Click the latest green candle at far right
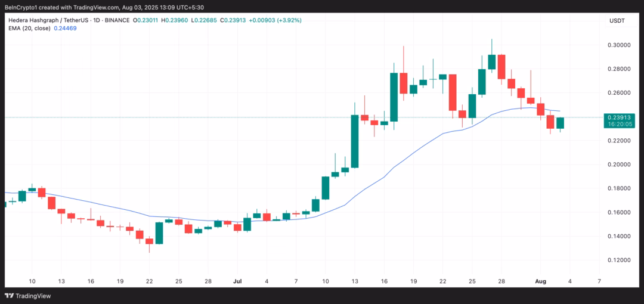 pyautogui.click(x=560, y=123)
